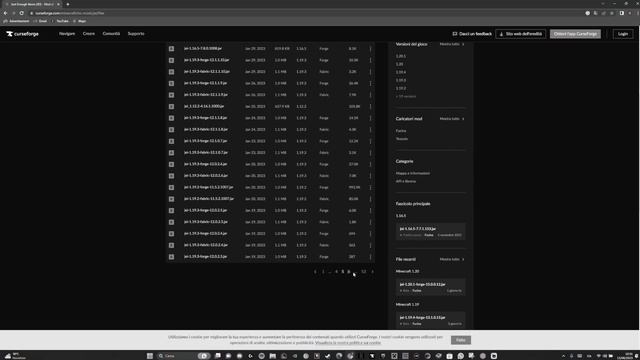Click Ottieni l'app CurseForge button
This screenshot has width=640, height=360.
[x=575, y=34]
